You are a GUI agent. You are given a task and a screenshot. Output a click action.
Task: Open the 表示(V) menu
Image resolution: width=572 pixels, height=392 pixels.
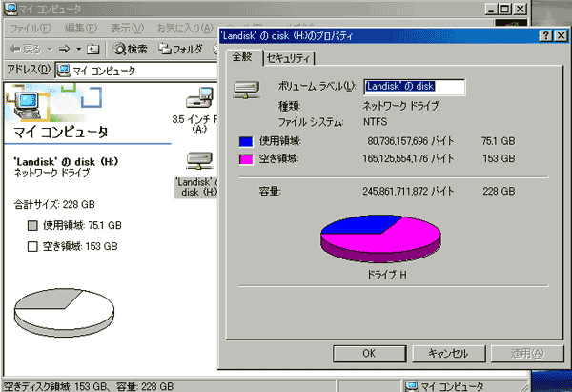coord(127,28)
